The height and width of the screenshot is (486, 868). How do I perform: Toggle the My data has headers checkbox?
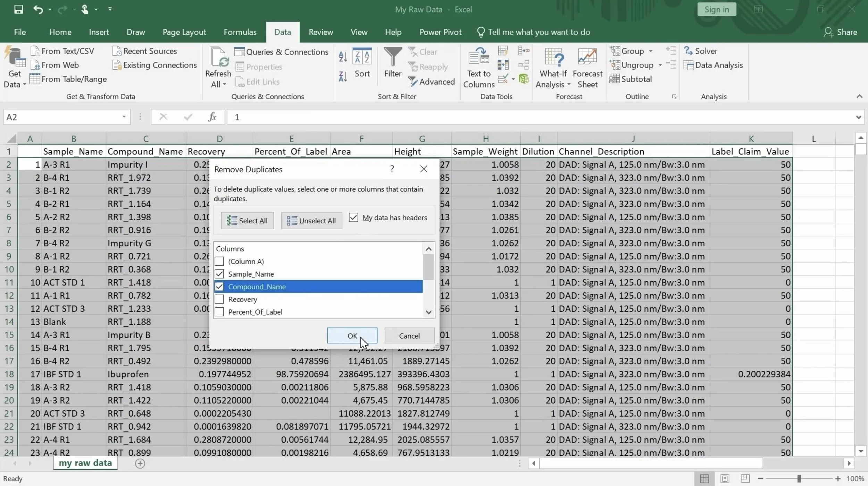coord(353,217)
